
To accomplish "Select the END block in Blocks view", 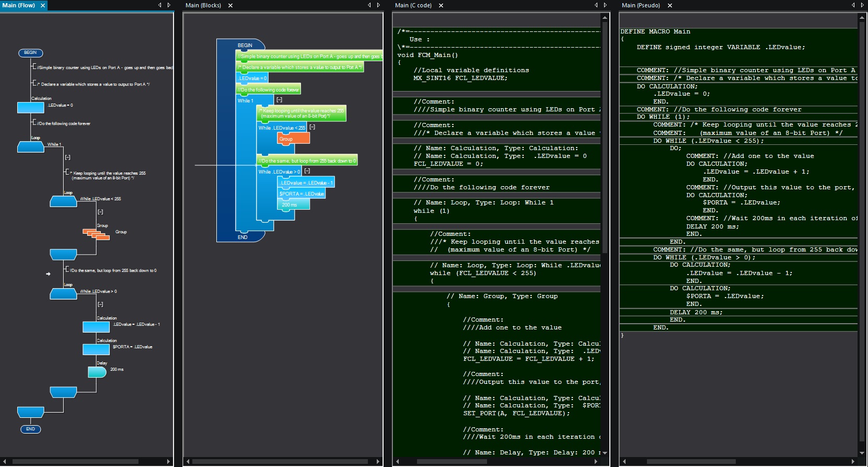I will tap(242, 237).
